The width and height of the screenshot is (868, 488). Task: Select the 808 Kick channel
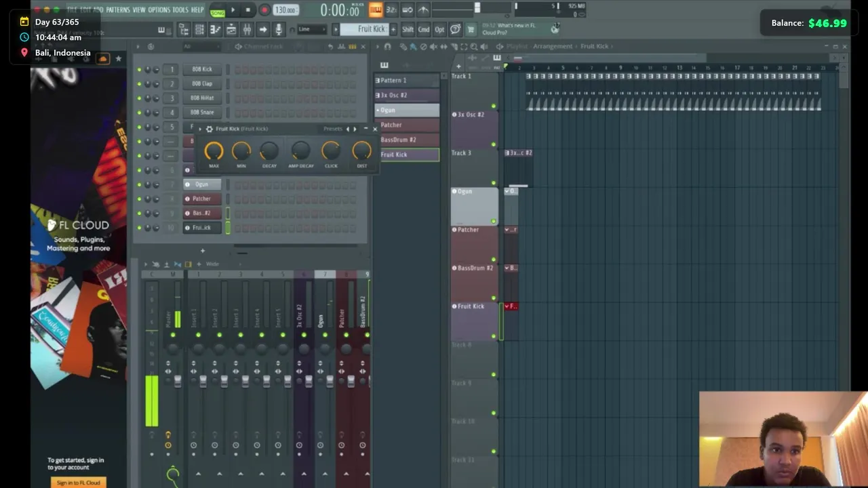(201, 69)
